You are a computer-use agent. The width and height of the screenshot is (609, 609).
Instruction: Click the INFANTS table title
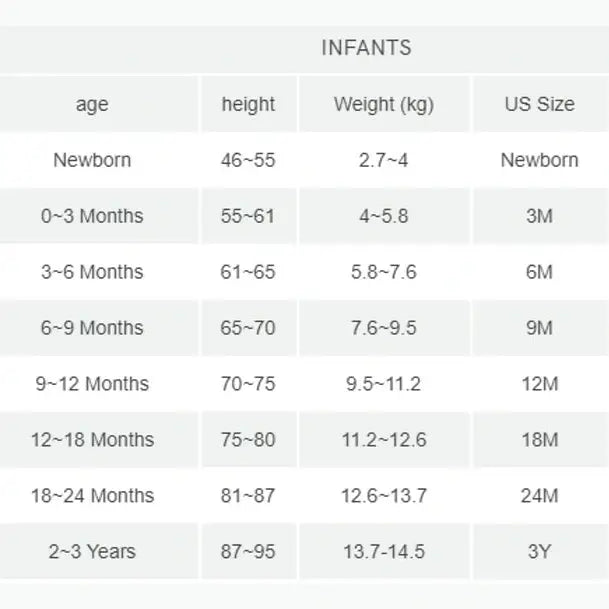pyautogui.click(x=366, y=48)
